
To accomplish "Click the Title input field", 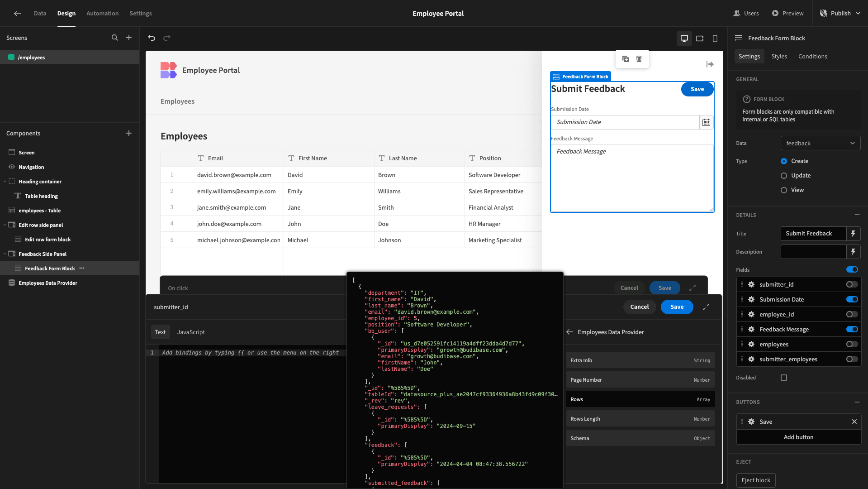I will pyautogui.click(x=813, y=234).
